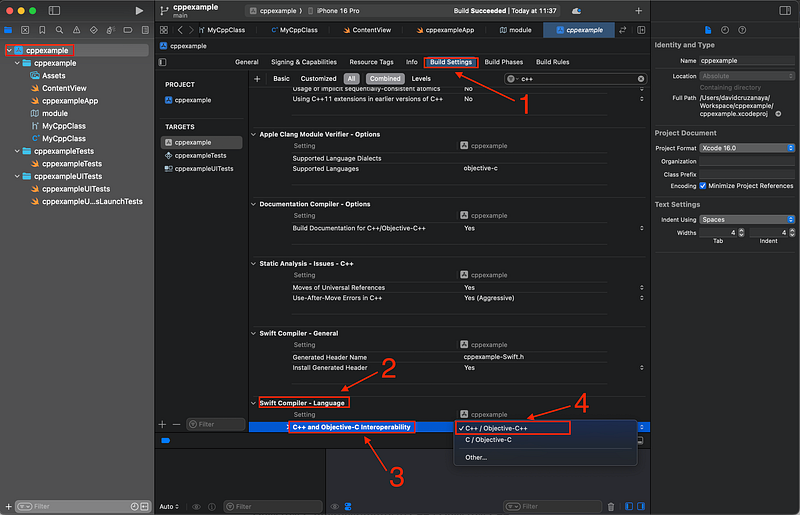This screenshot has width=800, height=515.
Task: Click the Name field in inspector
Action: [x=747, y=61]
